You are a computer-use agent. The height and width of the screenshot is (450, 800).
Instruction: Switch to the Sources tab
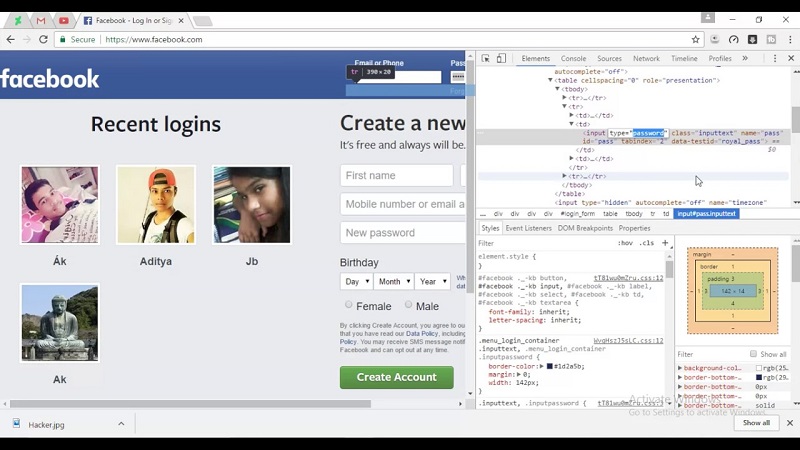pyautogui.click(x=609, y=58)
